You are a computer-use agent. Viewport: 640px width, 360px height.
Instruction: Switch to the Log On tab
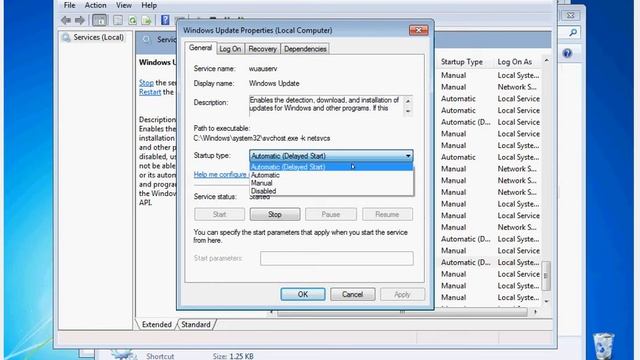(230, 49)
